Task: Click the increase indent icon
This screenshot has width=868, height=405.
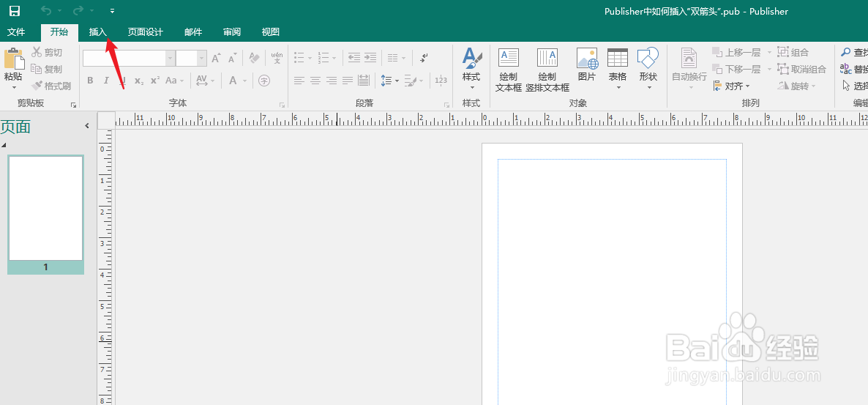Action: pyautogui.click(x=370, y=58)
